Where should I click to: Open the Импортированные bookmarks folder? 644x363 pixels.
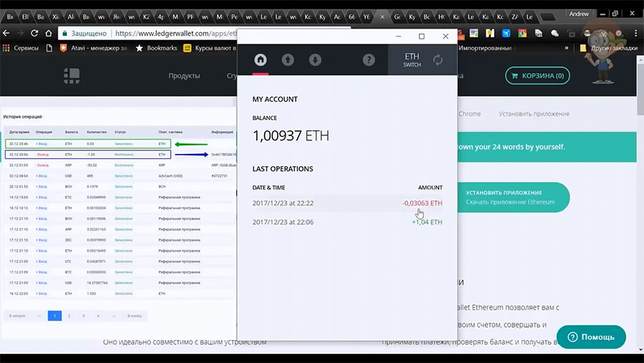(x=485, y=48)
